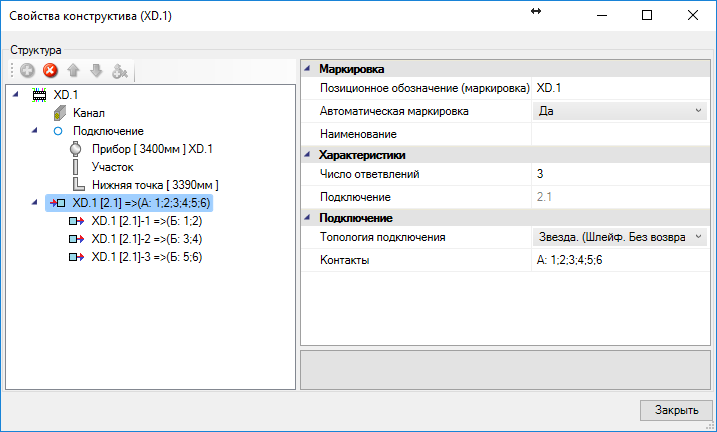
Task: Collapse the Характеристики property section
Action: (x=308, y=155)
